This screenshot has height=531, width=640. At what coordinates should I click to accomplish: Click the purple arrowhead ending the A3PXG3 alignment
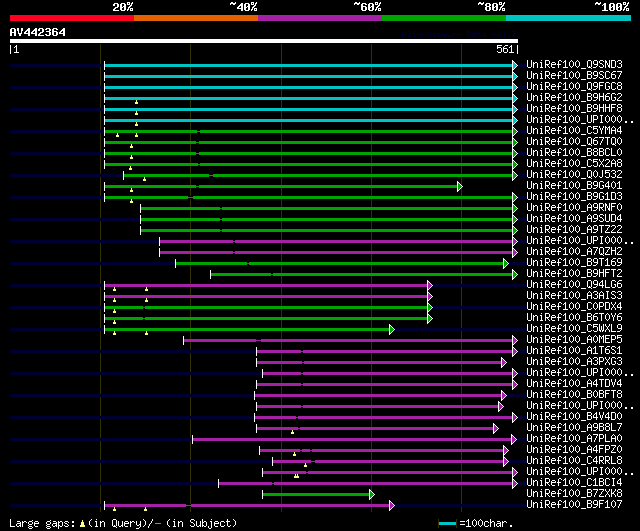pos(504,362)
